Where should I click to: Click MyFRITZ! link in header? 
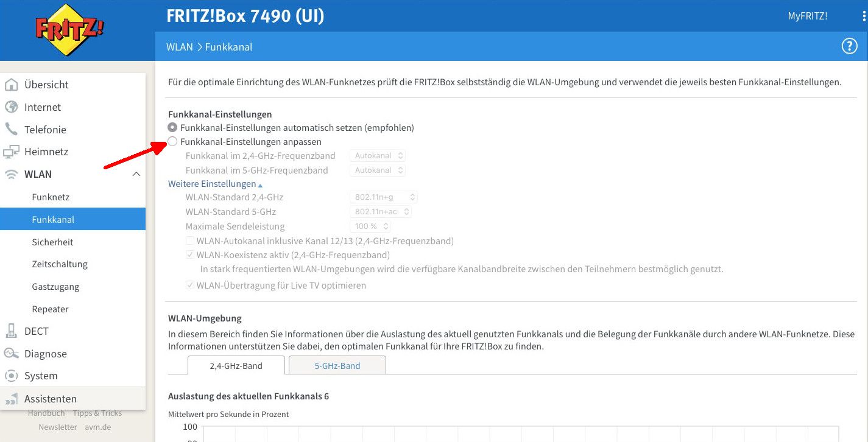click(808, 16)
